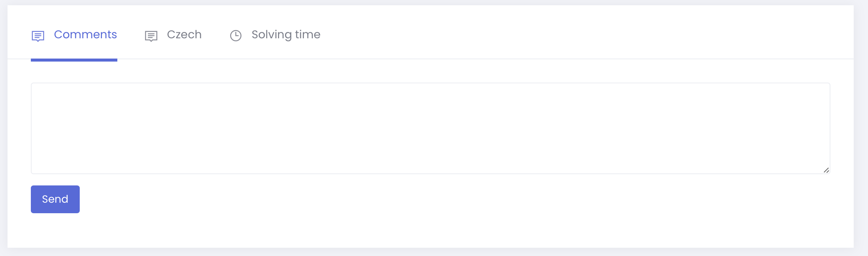Focus the comment text area
Image resolution: width=868 pixels, height=256 pixels.
(430, 128)
